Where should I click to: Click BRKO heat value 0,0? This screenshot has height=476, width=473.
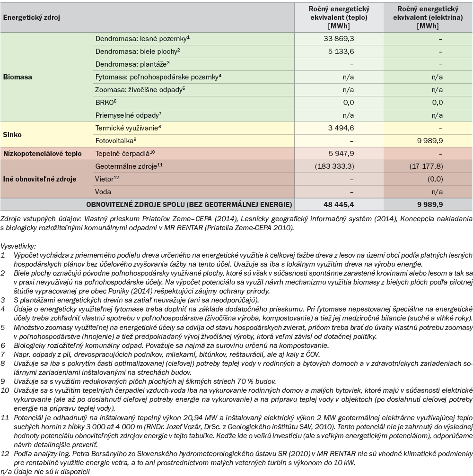[349, 102]
